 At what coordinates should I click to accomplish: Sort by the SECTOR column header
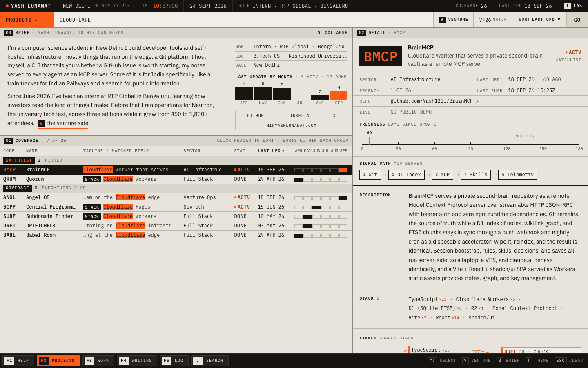[192, 151]
